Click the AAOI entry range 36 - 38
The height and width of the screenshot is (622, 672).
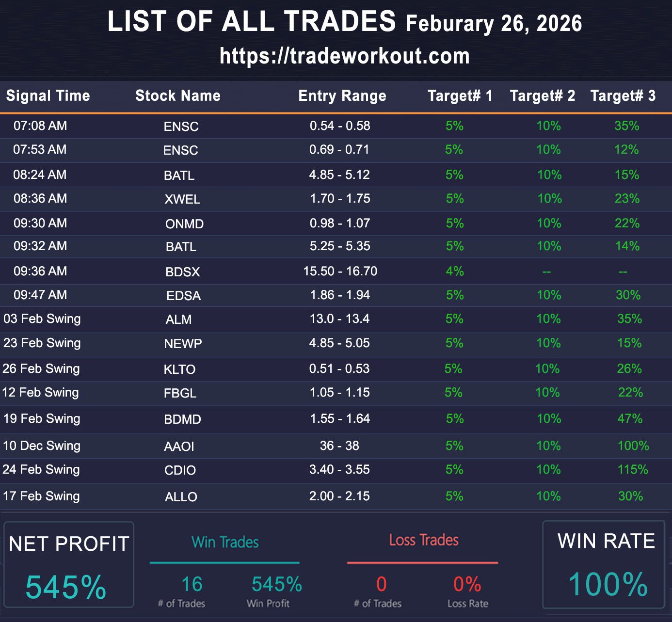pyautogui.click(x=339, y=446)
